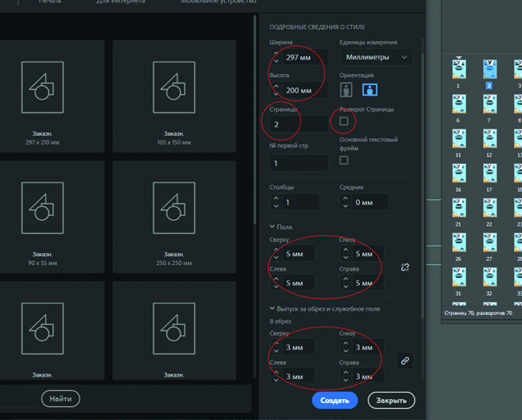This screenshot has height=420, width=522.
Task: Select landscape orientation icon
Action: 369,90
